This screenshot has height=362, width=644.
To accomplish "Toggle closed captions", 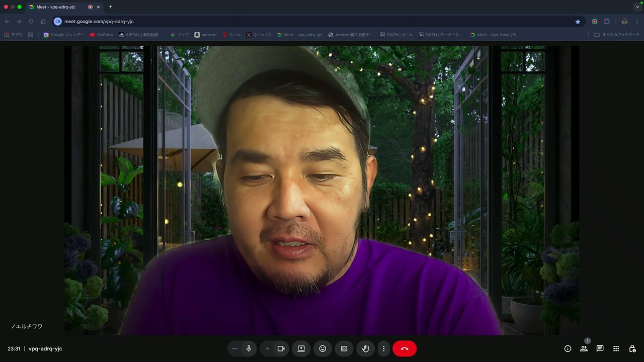I will (x=344, y=348).
